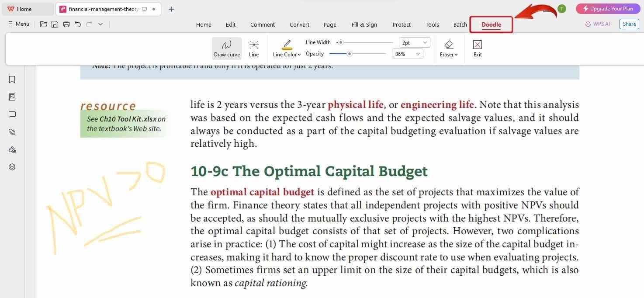Screen dimensions: 644x298
Task: Undo the last action
Action: coord(78,24)
